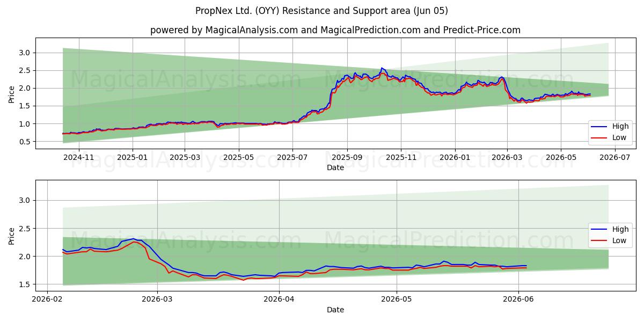The width and height of the screenshot is (644, 322).
Task: Click the "powered by MagicalAnalysis.com" subtitle line
Action: point(335,30)
